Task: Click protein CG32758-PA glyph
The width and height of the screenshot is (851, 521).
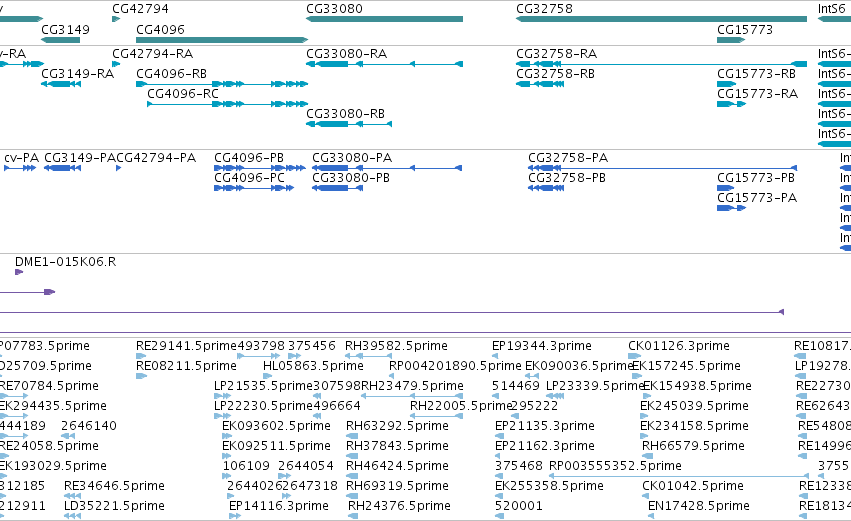Action: pos(662,168)
